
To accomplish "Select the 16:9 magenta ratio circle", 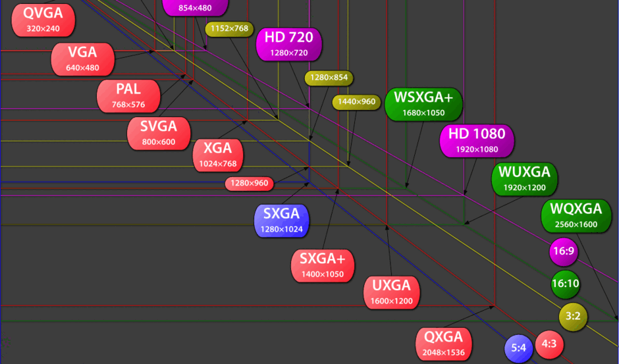I will coord(564,251).
